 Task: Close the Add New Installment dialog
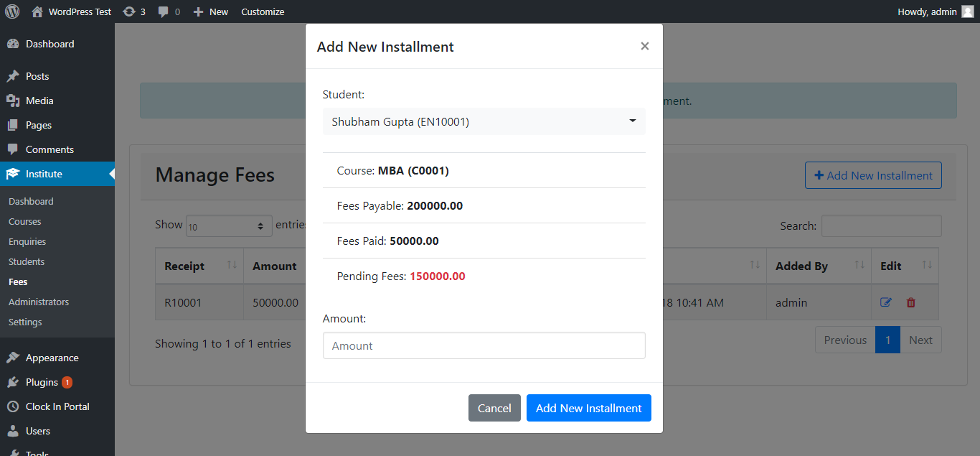(645, 46)
